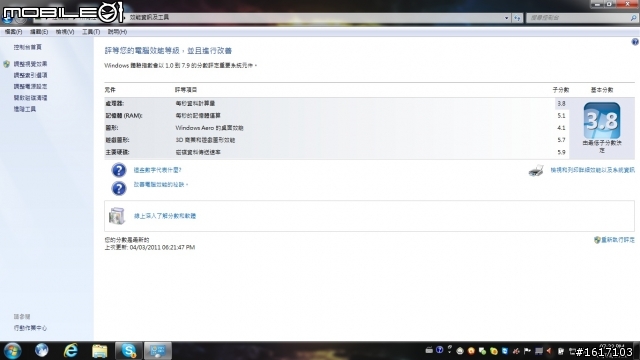
Task: Click the address bar path text
Action: tap(149, 18)
